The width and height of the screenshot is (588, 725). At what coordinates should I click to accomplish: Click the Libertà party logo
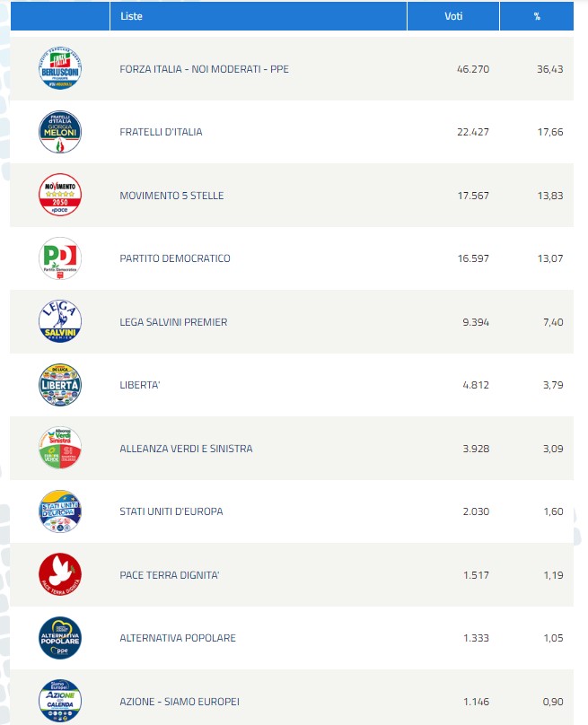(x=60, y=385)
